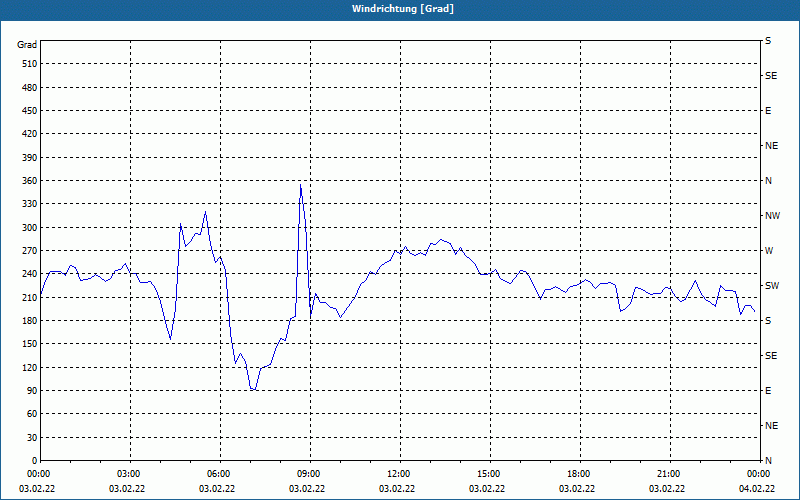Viewport: 800px width, 500px height.
Task: Click the 'NE' compass label at the 390 line
Action: tap(771, 146)
